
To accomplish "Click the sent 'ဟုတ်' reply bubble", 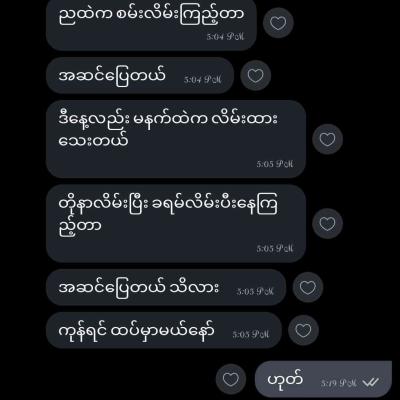I will (323, 379).
